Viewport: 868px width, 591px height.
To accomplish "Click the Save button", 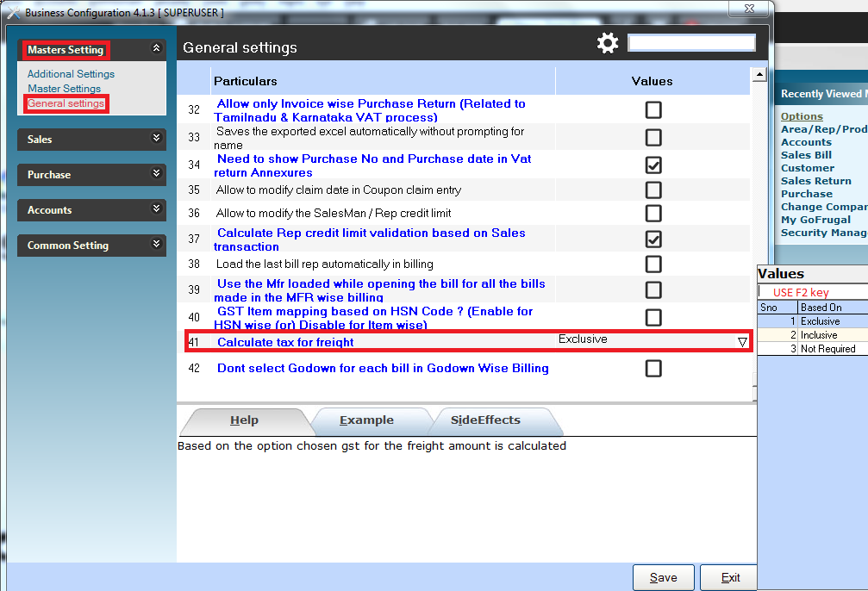I will pyautogui.click(x=663, y=578).
